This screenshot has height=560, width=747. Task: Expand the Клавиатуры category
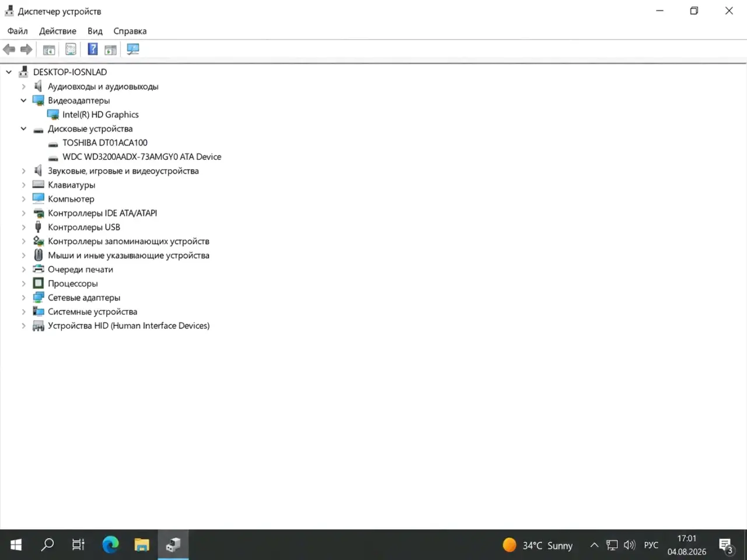click(x=23, y=185)
